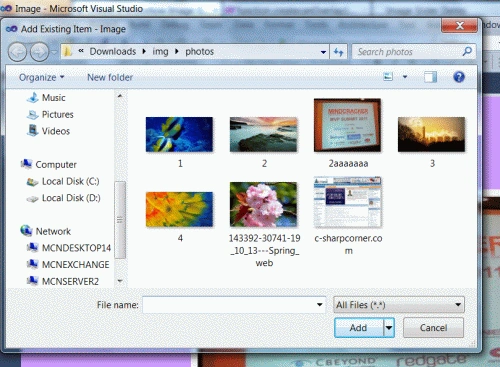Open the All Files (*.*) filter dropdown
Image resolution: width=500 pixels, height=367 pixels.
[399, 305]
